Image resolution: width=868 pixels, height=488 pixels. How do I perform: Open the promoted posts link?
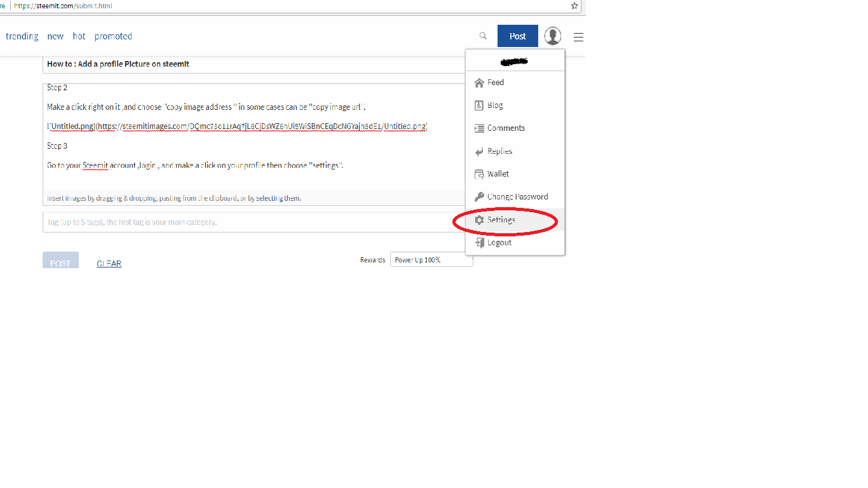pos(113,36)
